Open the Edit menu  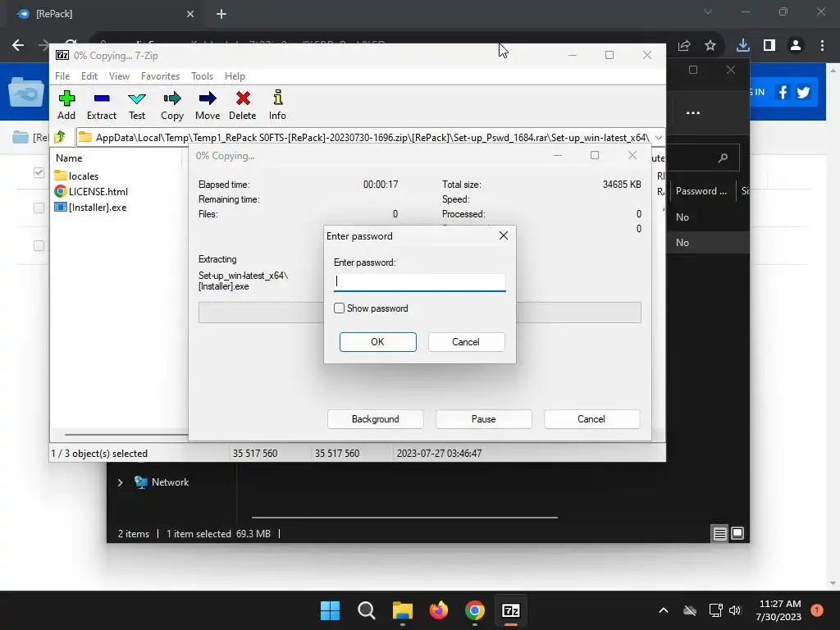(x=89, y=76)
